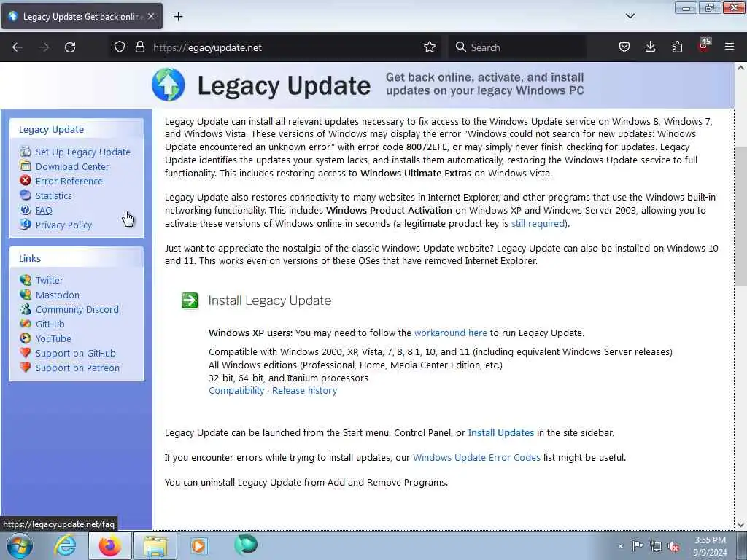Go back with the browser back arrow
The width and height of the screenshot is (747, 560).
pyautogui.click(x=18, y=47)
